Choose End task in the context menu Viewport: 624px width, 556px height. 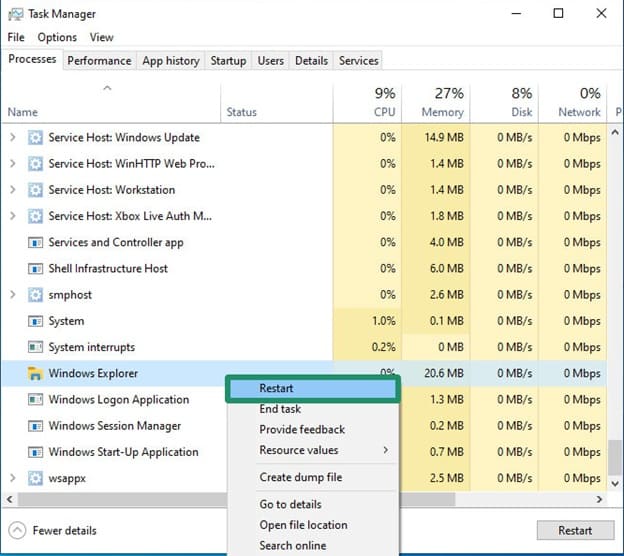[x=312, y=409]
